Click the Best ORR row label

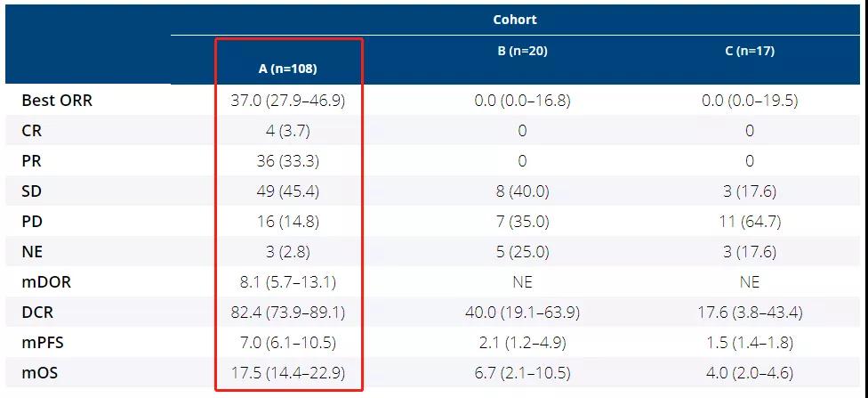(57, 101)
